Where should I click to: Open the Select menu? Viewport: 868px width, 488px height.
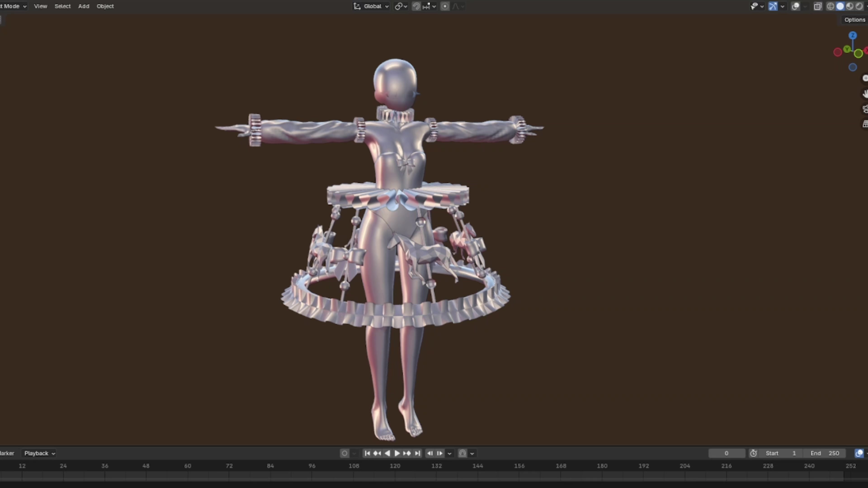point(63,6)
